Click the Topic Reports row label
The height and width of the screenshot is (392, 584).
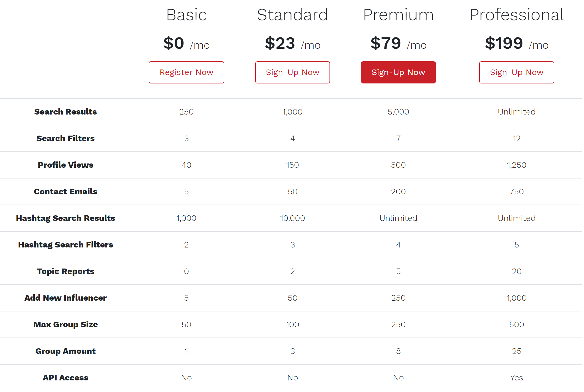click(x=66, y=271)
